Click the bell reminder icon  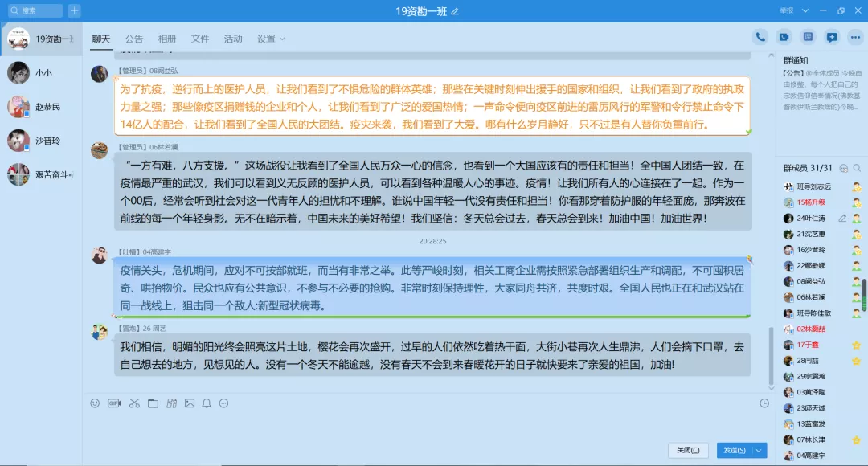click(207, 403)
